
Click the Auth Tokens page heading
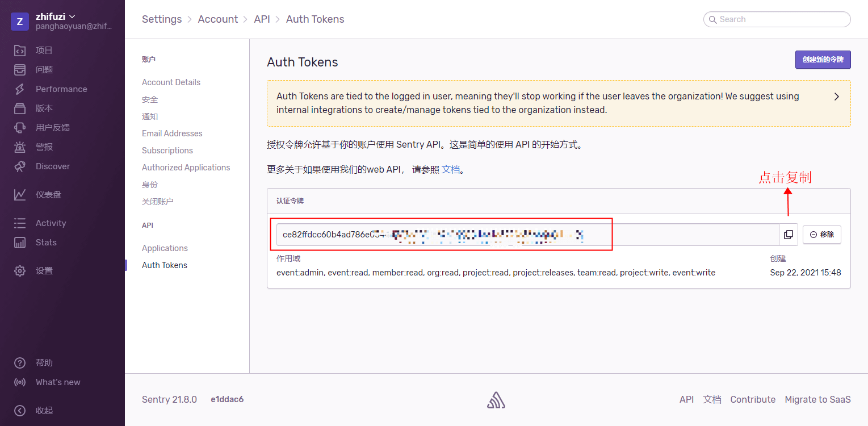(303, 62)
